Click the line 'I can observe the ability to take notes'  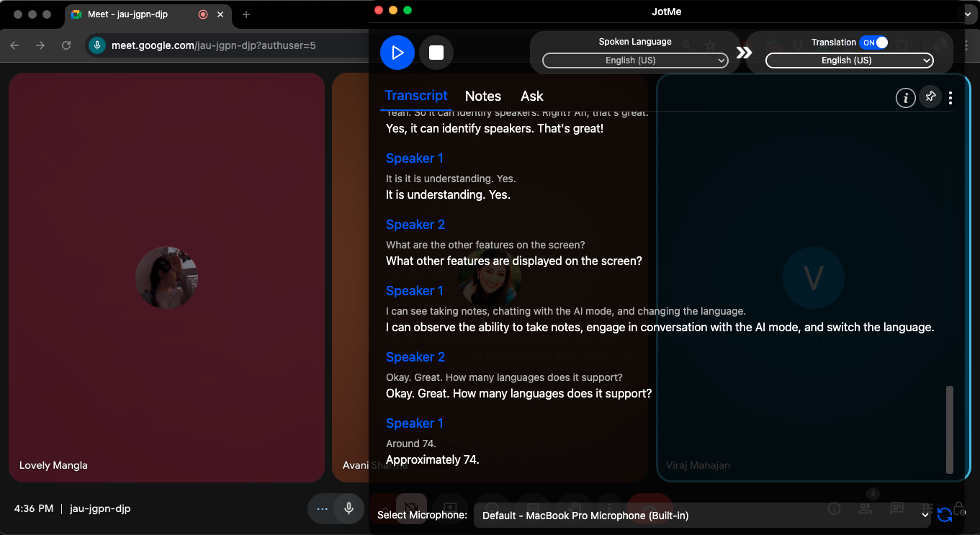pos(660,327)
